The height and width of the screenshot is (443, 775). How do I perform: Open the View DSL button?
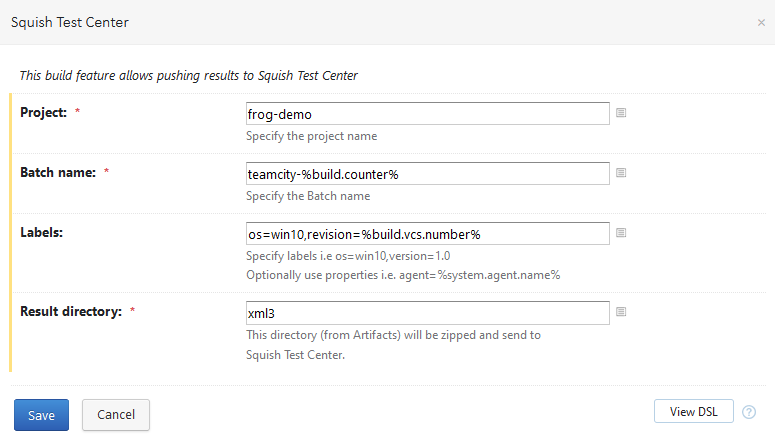click(x=693, y=412)
